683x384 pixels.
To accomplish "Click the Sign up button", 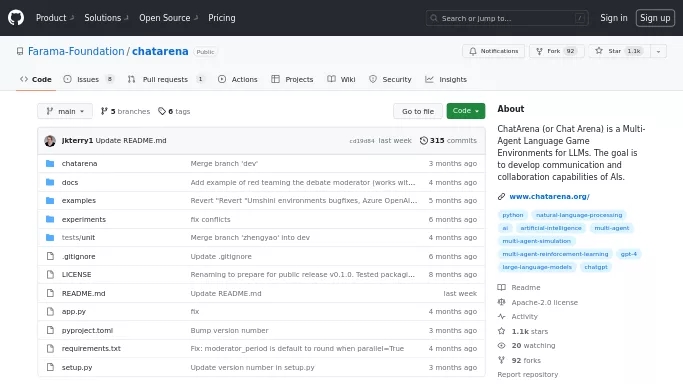I will (655, 18).
